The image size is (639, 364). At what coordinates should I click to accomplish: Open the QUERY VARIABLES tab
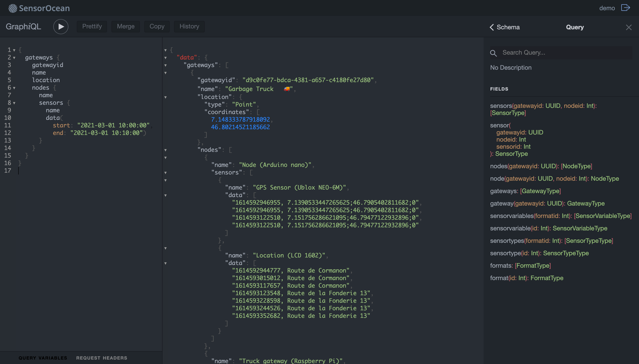pos(43,358)
